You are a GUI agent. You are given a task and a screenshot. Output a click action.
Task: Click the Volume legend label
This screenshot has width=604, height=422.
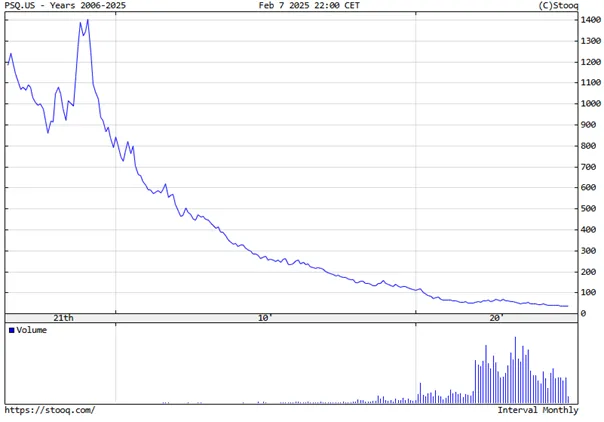(32, 330)
